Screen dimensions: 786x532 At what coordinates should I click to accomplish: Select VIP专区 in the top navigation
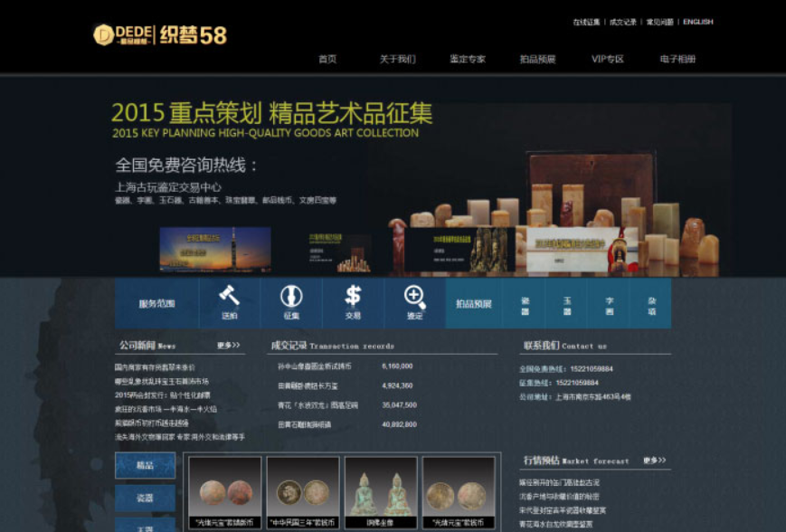tap(608, 60)
